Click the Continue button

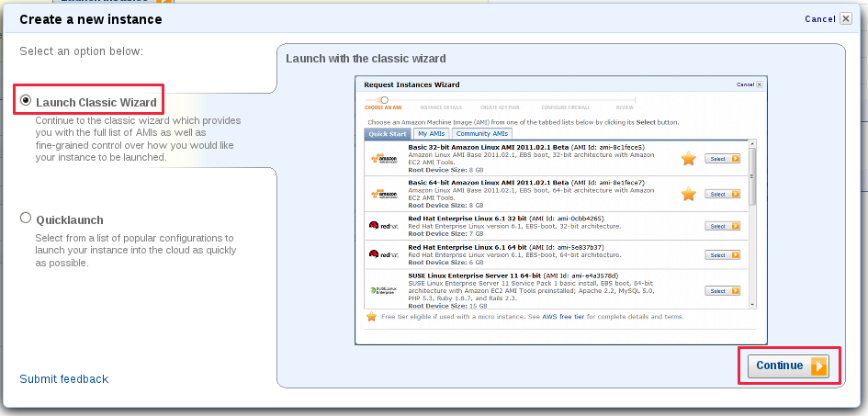[788, 365]
